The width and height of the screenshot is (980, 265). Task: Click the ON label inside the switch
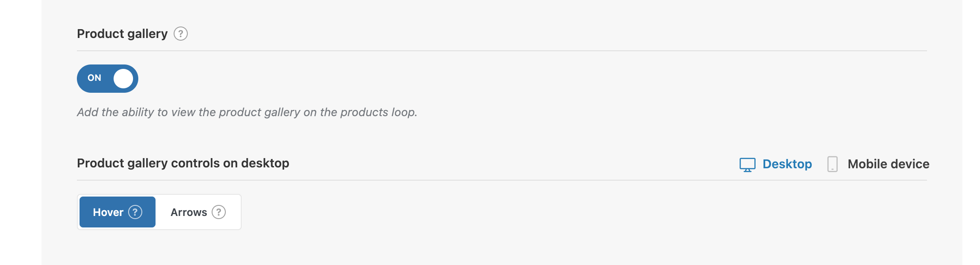(x=94, y=78)
